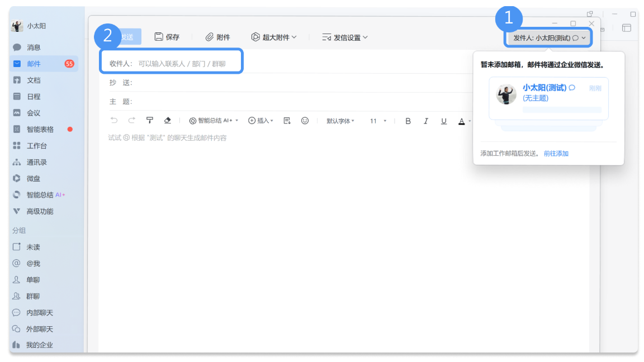Click the 前往添加 link to add mailbox
This screenshot has width=644, height=362.
point(555,153)
